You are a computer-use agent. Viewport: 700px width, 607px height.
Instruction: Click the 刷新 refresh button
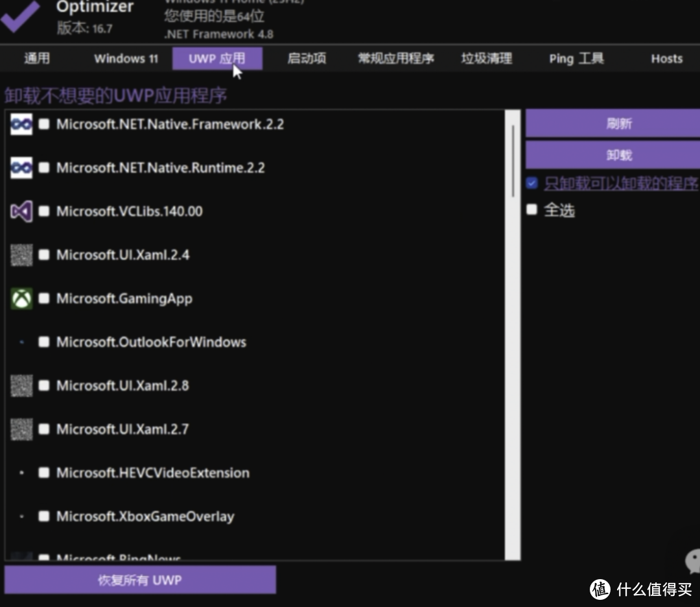[x=612, y=124]
